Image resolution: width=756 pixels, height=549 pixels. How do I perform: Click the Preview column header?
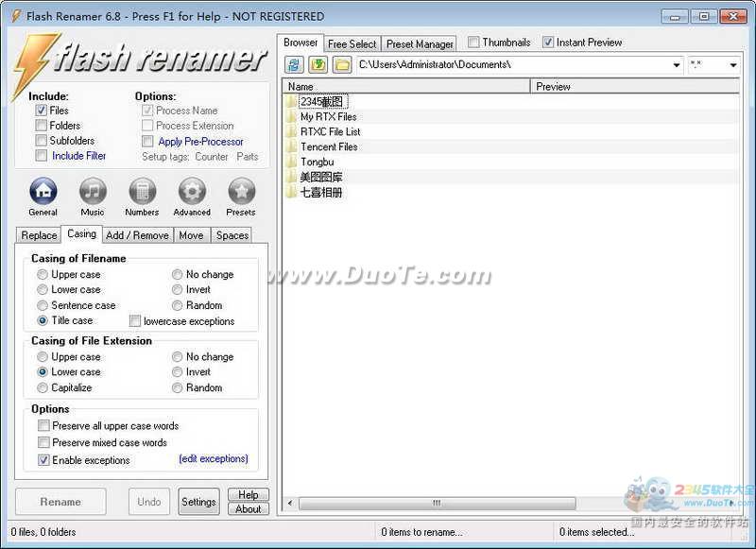(x=634, y=86)
